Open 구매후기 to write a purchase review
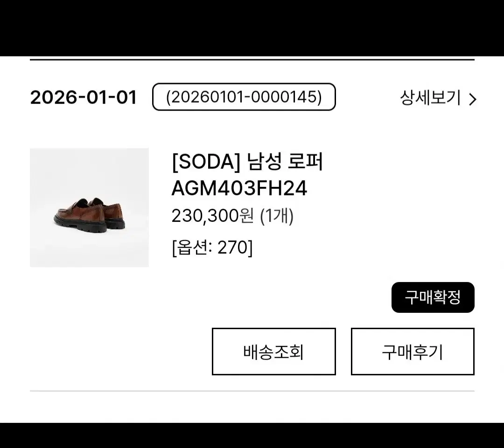504x448 pixels. (412, 352)
